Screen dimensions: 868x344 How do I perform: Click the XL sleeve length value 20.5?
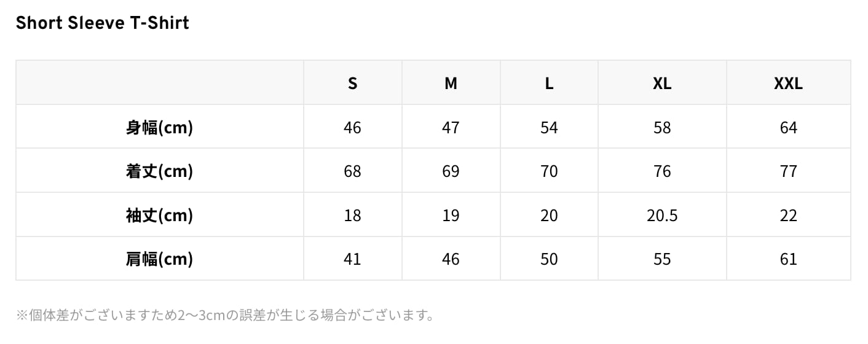pyautogui.click(x=662, y=215)
